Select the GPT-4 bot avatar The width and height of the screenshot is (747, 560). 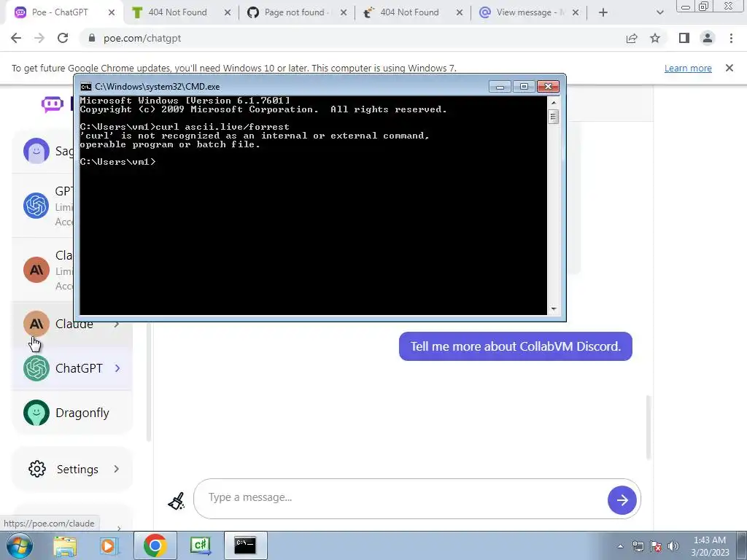coord(36,206)
